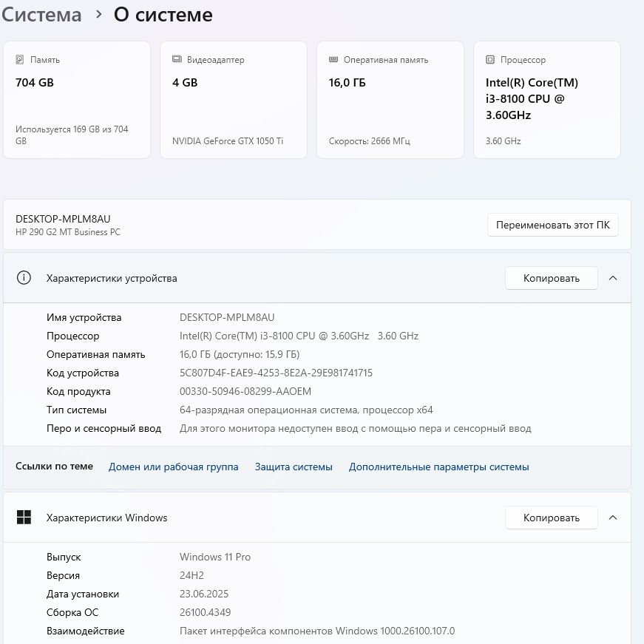
Task: Click the install date 23.06.2025
Action: 204,594
